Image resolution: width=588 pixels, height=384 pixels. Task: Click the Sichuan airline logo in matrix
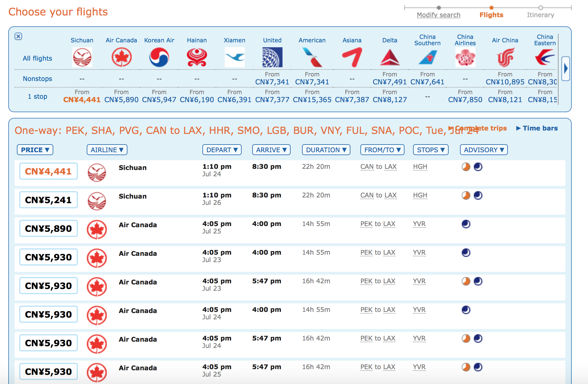[82, 57]
